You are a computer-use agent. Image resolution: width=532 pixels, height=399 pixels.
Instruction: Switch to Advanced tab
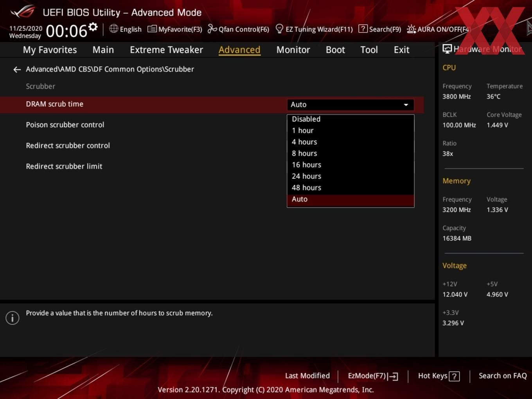[239, 50]
